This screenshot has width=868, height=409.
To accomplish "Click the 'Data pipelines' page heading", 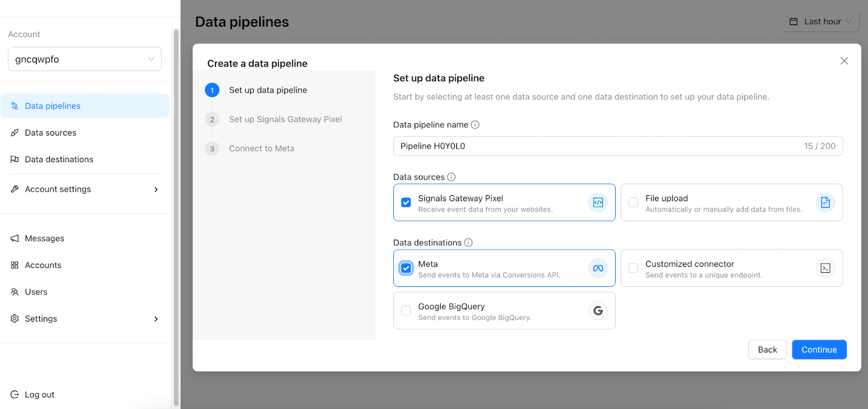I will [242, 22].
